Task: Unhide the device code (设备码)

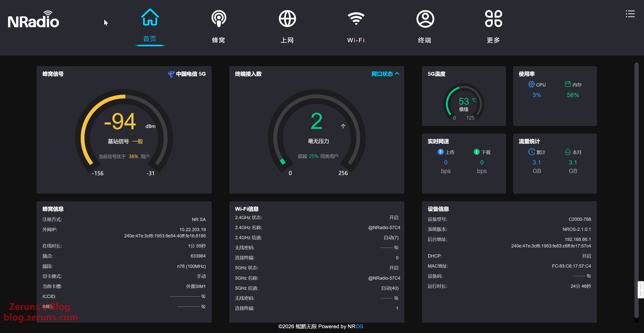Action: (x=589, y=276)
